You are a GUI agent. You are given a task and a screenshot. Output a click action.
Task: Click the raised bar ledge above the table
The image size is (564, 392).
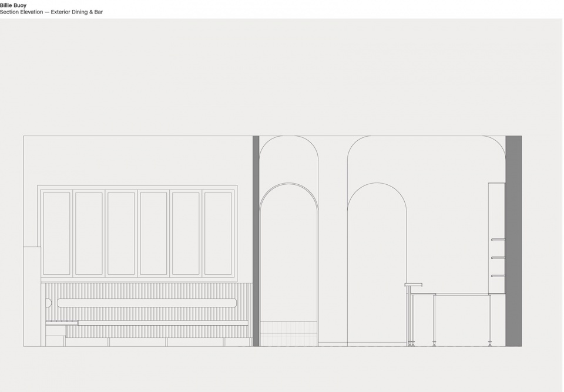coord(413,285)
